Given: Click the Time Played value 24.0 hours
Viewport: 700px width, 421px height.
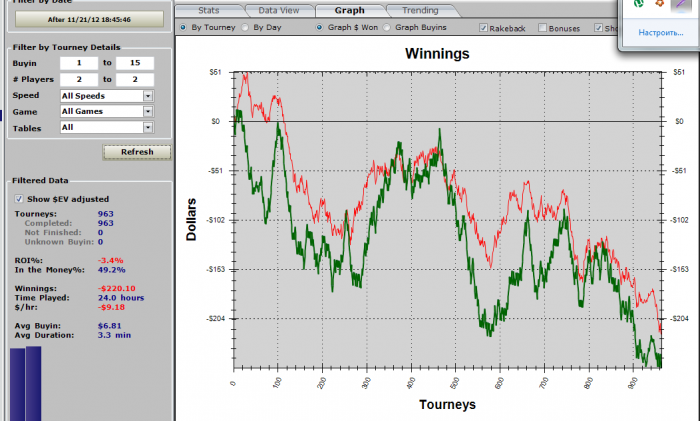Looking at the screenshot, I should (x=121, y=298).
